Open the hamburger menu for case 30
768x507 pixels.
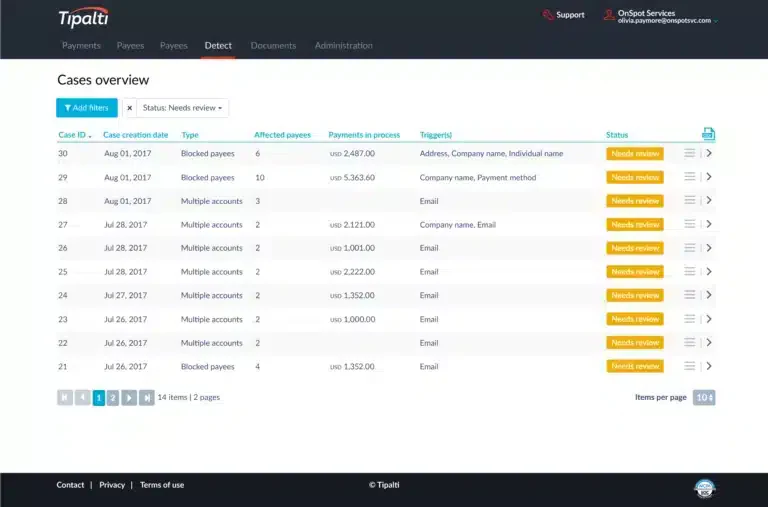690,153
